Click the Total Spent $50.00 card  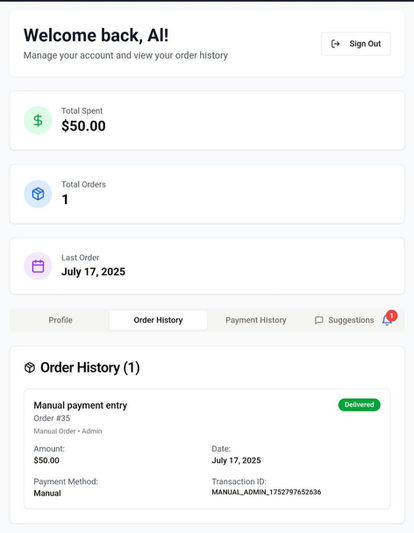(x=207, y=120)
